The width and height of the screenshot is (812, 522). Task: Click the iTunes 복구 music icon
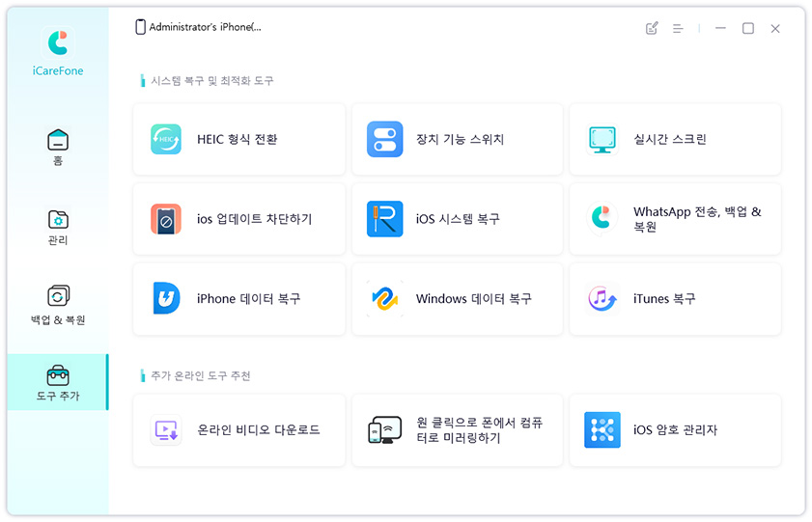click(602, 298)
